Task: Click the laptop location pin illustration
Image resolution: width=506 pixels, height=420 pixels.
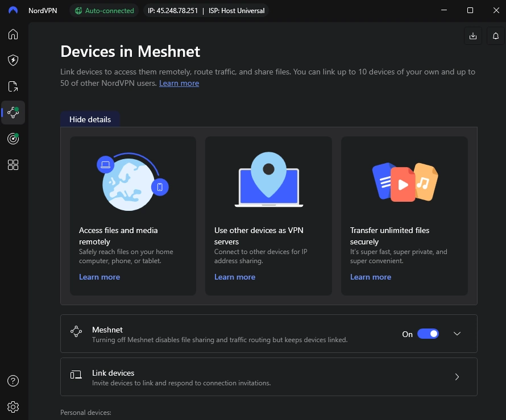Action: [x=268, y=180]
